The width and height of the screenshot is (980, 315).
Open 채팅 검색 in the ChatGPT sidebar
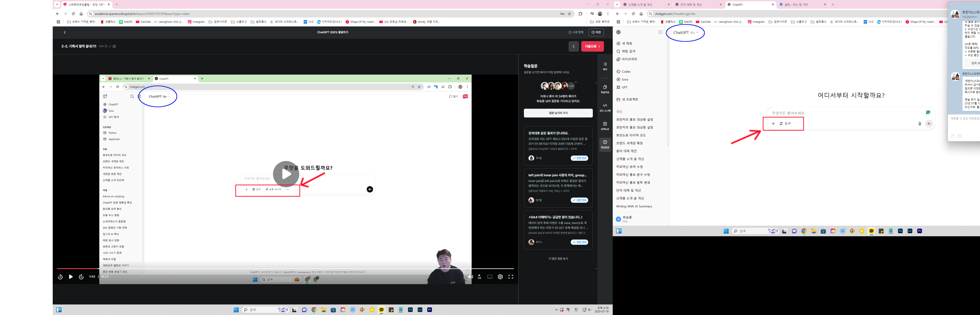(x=626, y=51)
